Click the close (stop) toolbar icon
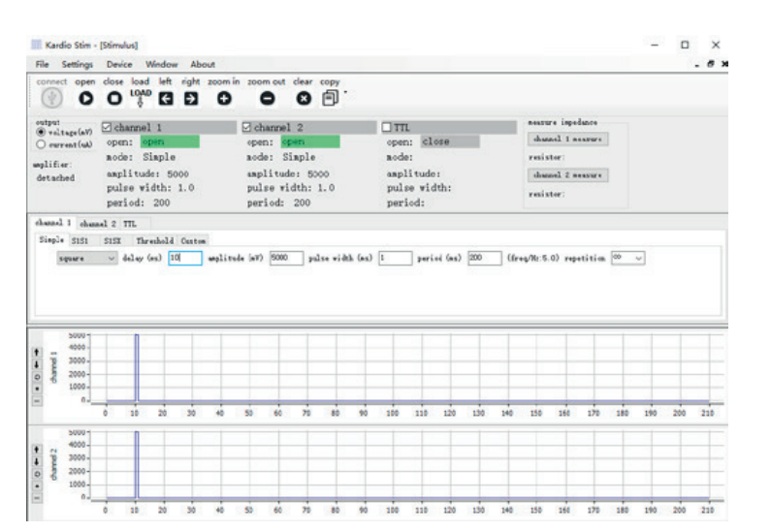 pos(112,99)
